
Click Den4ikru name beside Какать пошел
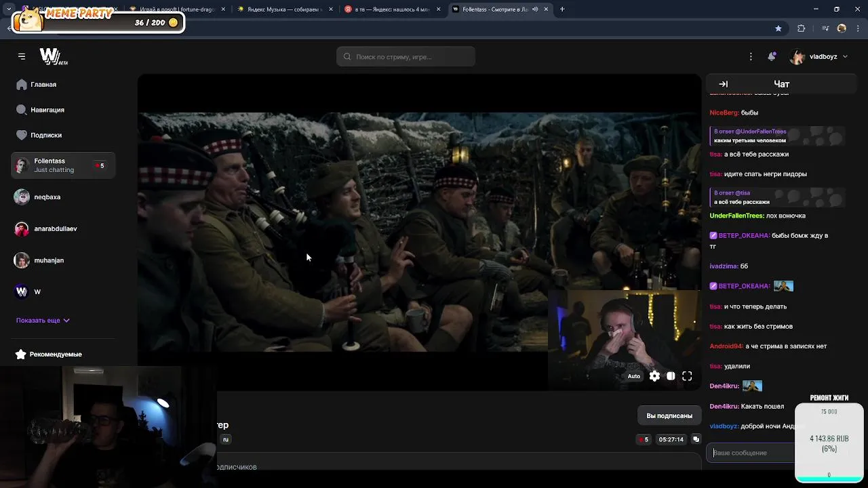pyautogui.click(x=724, y=407)
